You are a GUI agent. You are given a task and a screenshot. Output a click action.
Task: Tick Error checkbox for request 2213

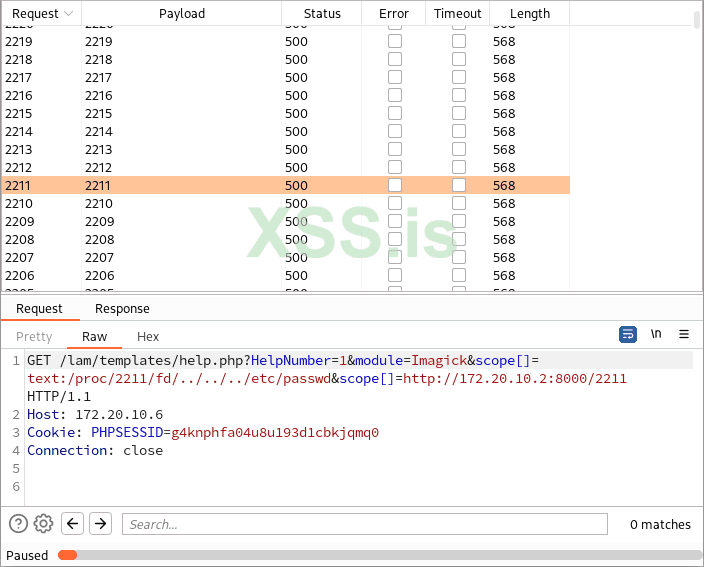tap(395, 149)
